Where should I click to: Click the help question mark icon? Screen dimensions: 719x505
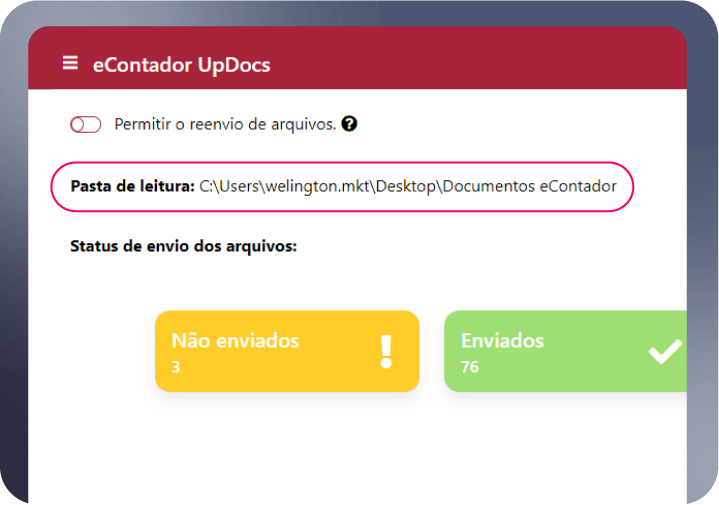click(349, 125)
